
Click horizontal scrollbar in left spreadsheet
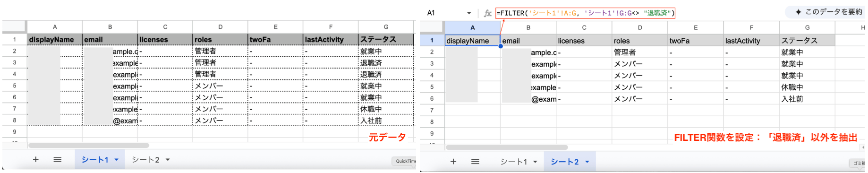(88, 146)
